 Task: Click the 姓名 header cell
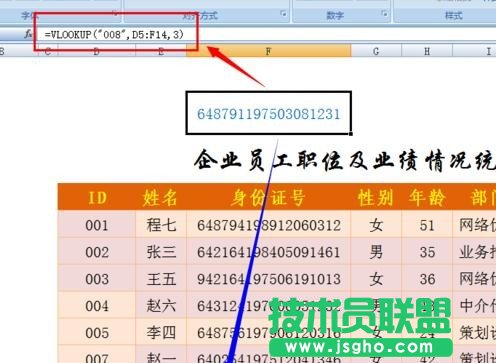pos(161,197)
